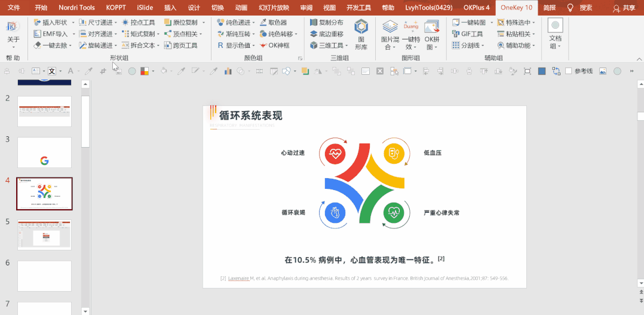644x315 pixels.
Task: Open the 图形库 shape library
Action: pyautogui.click(x=361, y=35)
